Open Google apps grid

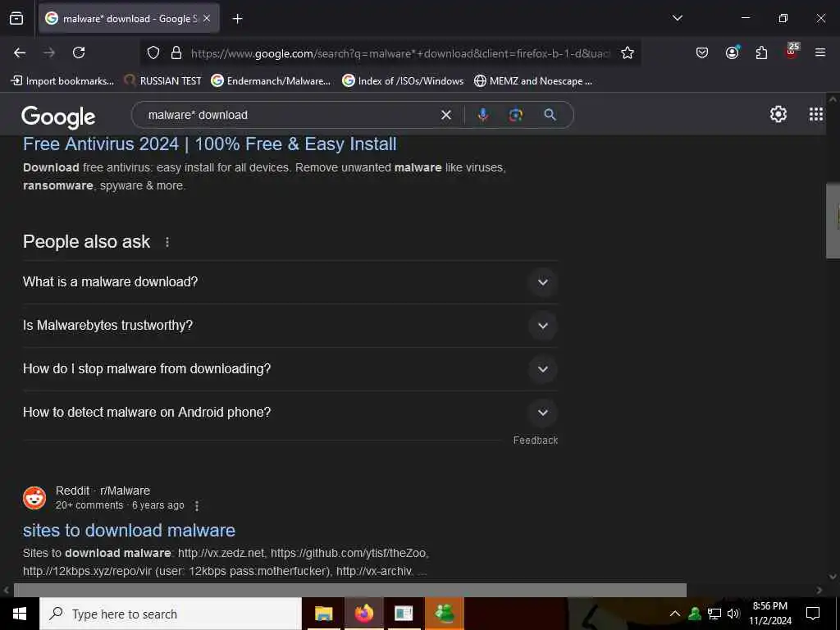[816, 114]
